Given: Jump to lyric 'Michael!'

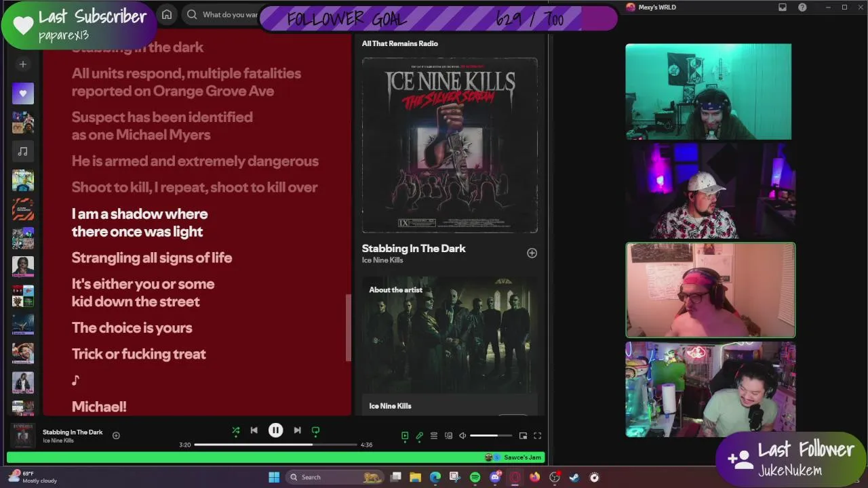Looking at the screenshot, I should pos(99,407).
